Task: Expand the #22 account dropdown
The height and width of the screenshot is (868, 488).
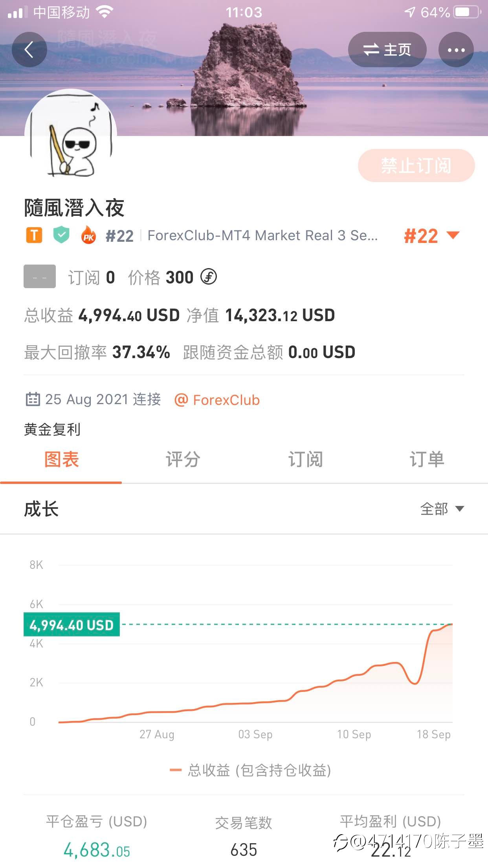Action: click(431, 236)
